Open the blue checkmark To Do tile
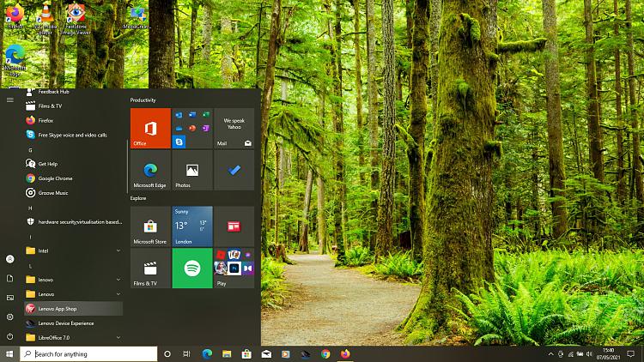Image resolution: width=644 pixels, height=362 pixels. tap(234, 170)
